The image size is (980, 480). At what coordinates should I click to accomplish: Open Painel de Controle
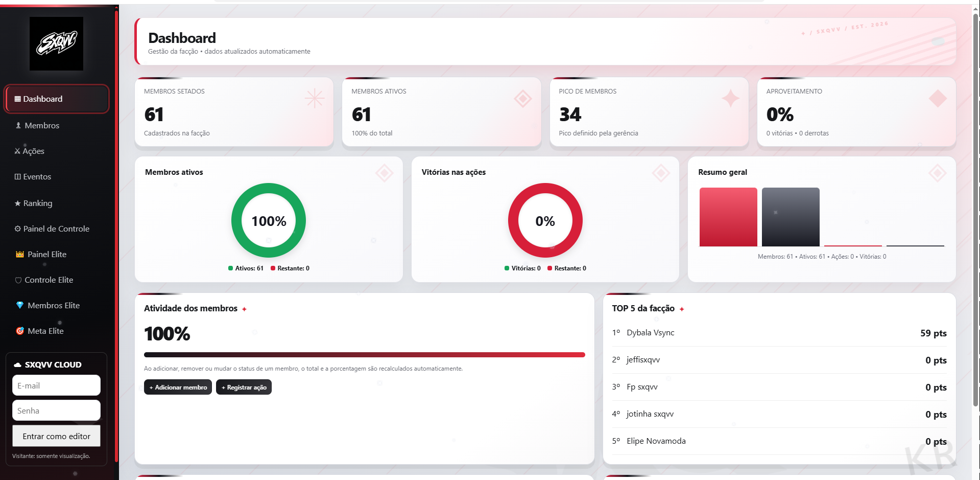(57, 228)
